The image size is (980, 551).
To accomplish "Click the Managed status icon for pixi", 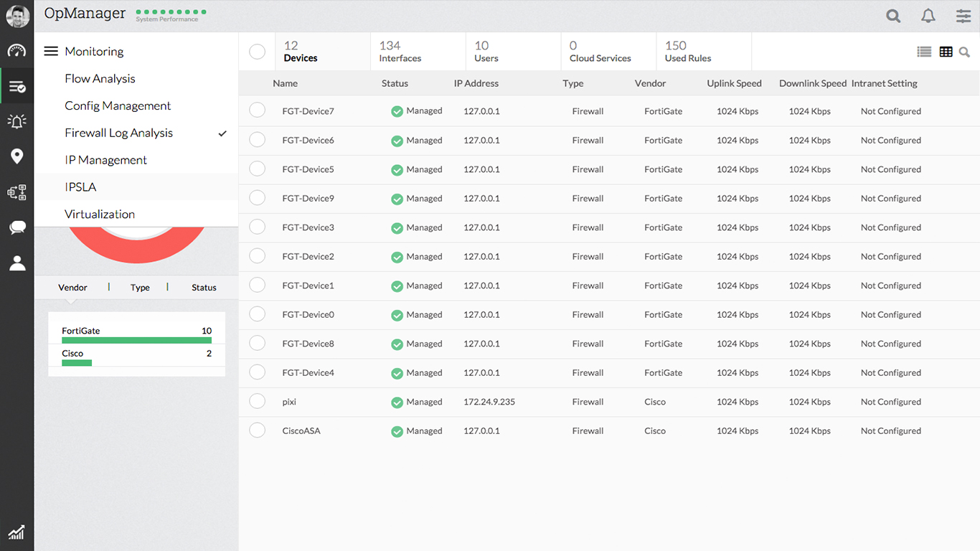I will (x=397, y=402).
